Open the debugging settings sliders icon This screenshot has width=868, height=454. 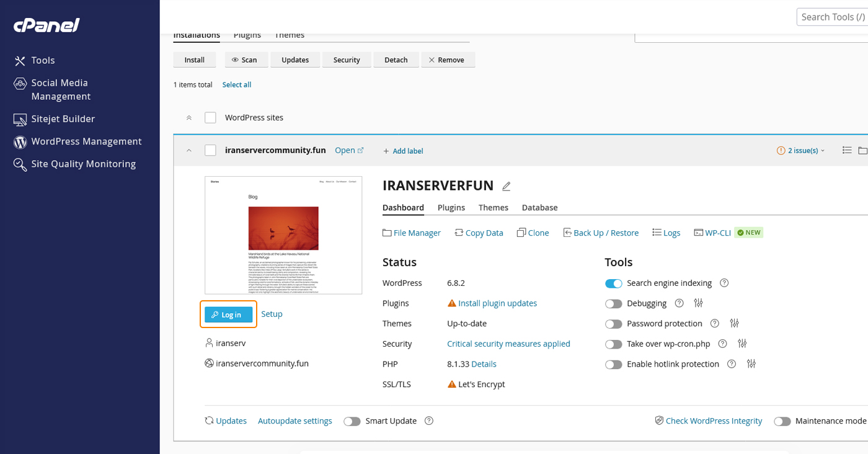(x=699, y=303)
